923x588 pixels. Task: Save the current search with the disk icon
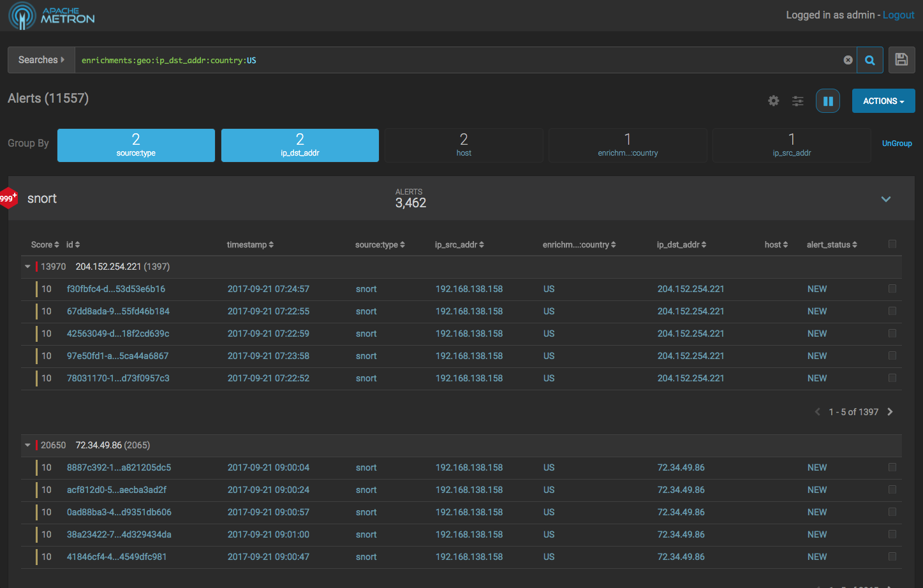click(901, 60)
